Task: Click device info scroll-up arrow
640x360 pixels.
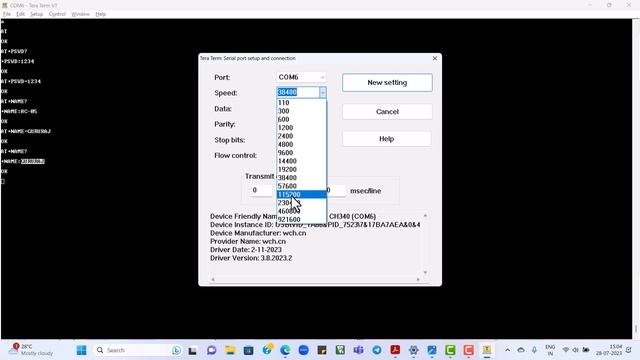Action: 425,215
